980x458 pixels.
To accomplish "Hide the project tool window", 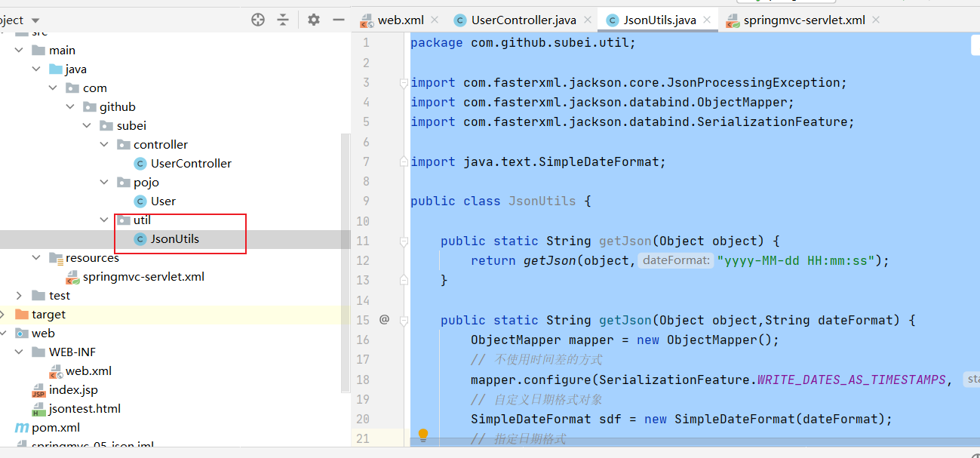I will pyautogui.click(x=339, y=20).
